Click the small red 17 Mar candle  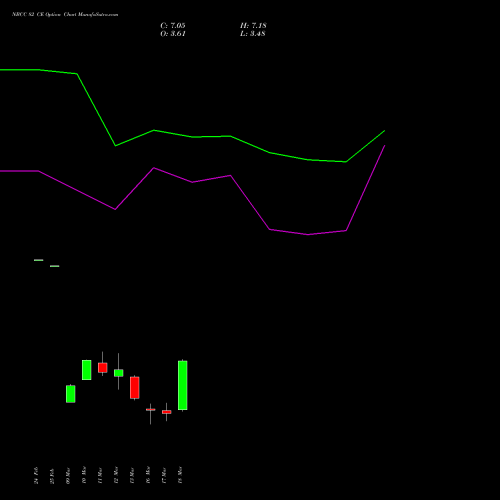coord(167,412)
